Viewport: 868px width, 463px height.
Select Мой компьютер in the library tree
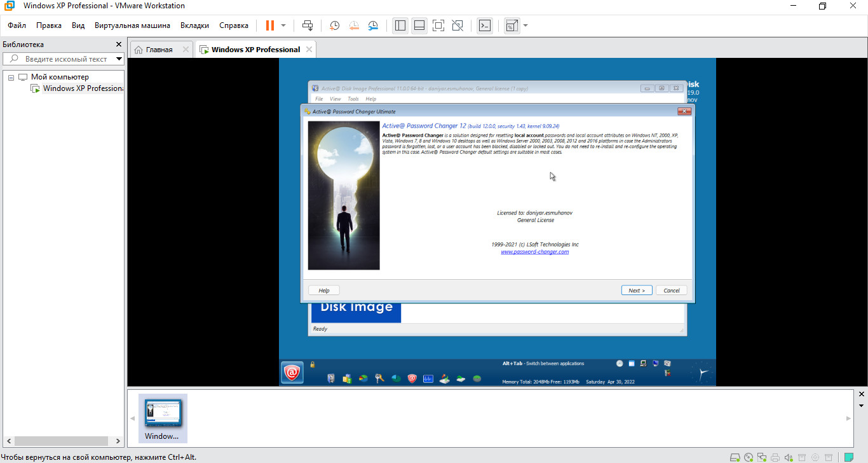point(60,77)
